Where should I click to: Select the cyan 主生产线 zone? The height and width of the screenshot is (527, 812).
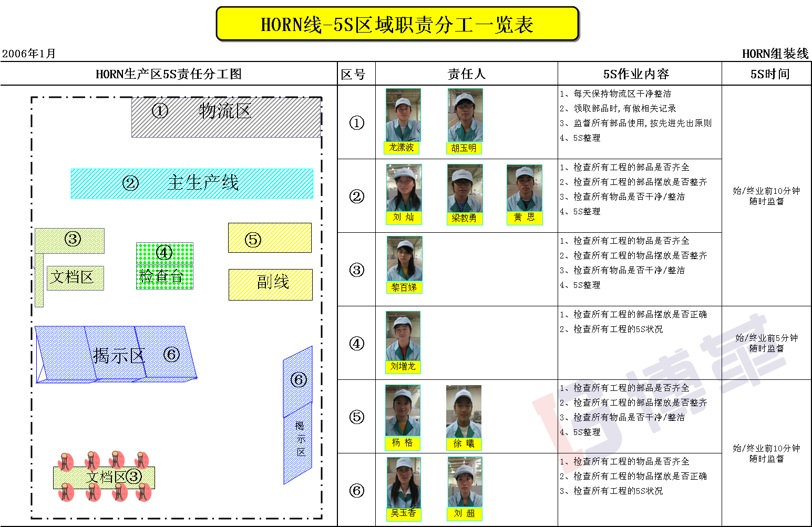click(x=192, y=183)
